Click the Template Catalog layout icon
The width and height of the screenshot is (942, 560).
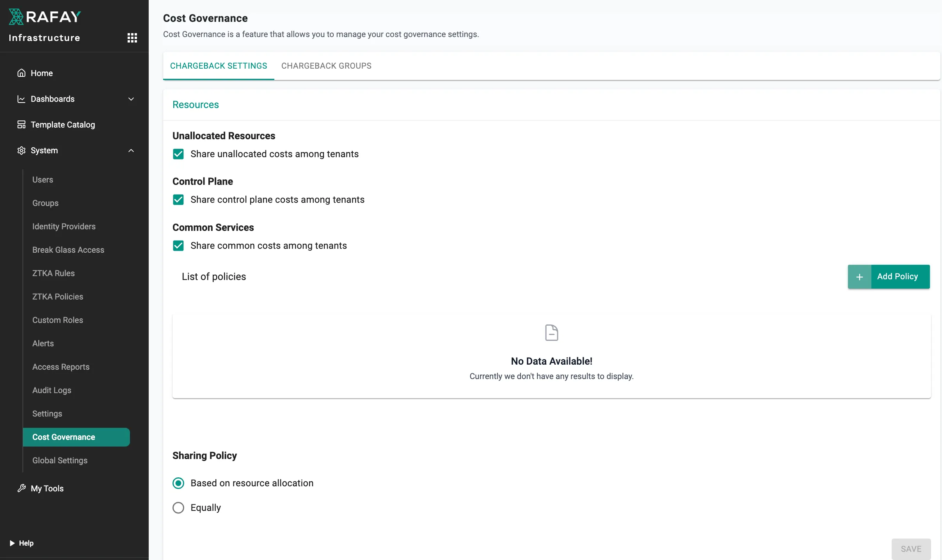(x=21, y=125)
